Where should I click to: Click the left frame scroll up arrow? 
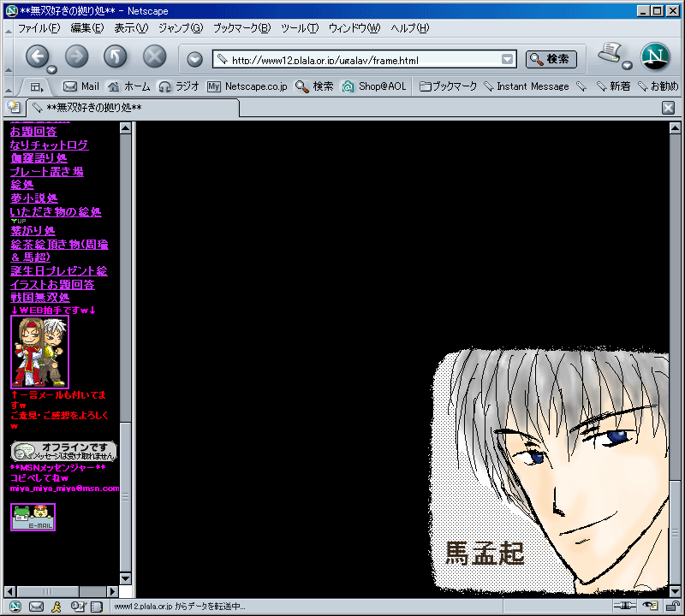pos(125,128)
